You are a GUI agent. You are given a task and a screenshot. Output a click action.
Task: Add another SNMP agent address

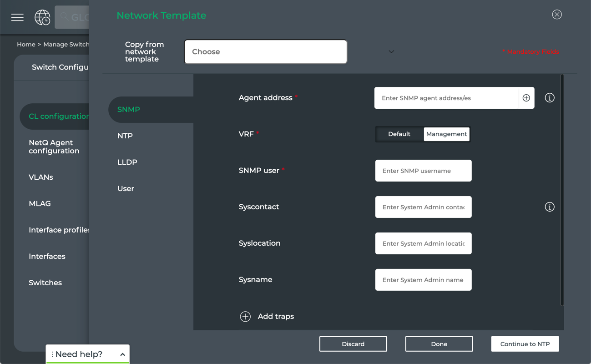526,98
